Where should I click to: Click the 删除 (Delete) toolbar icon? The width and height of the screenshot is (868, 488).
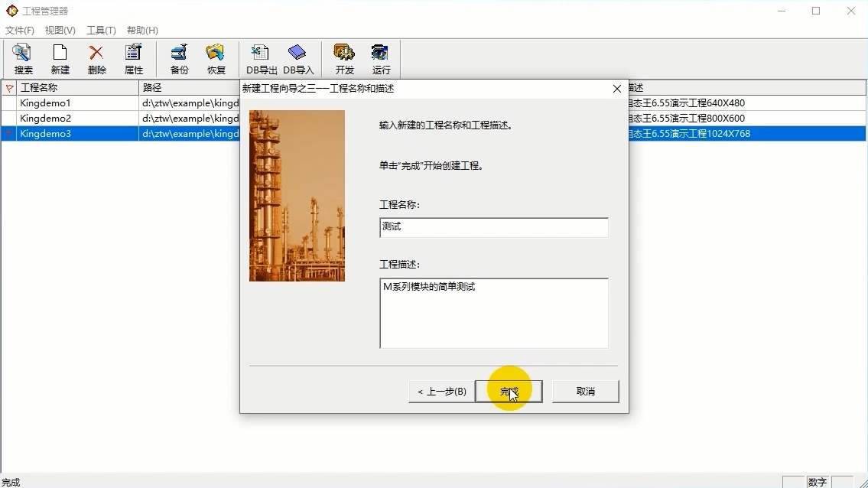[97, 59]
